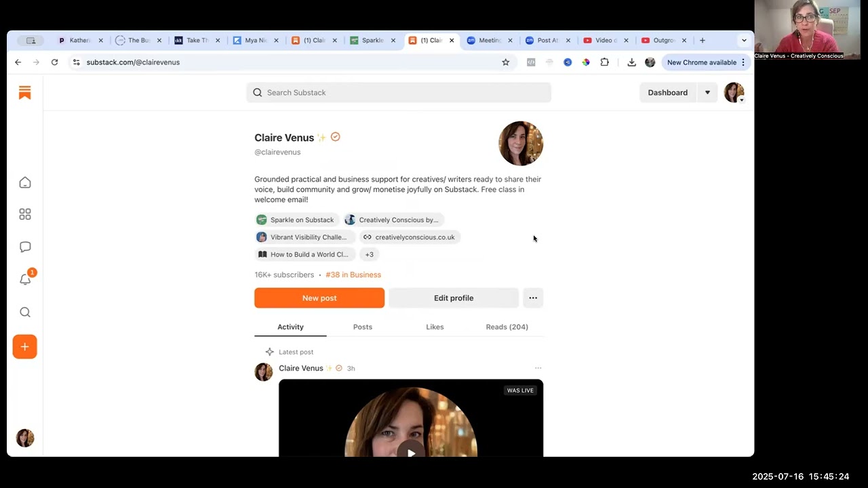
Task: Open the Extensions puzzle piece menu
Action: point(604,62)
